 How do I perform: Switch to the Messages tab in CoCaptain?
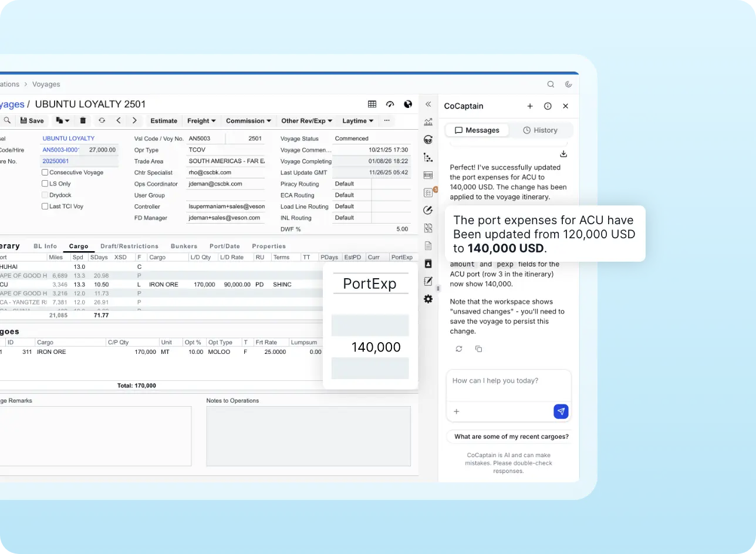[x=477, y=130]
